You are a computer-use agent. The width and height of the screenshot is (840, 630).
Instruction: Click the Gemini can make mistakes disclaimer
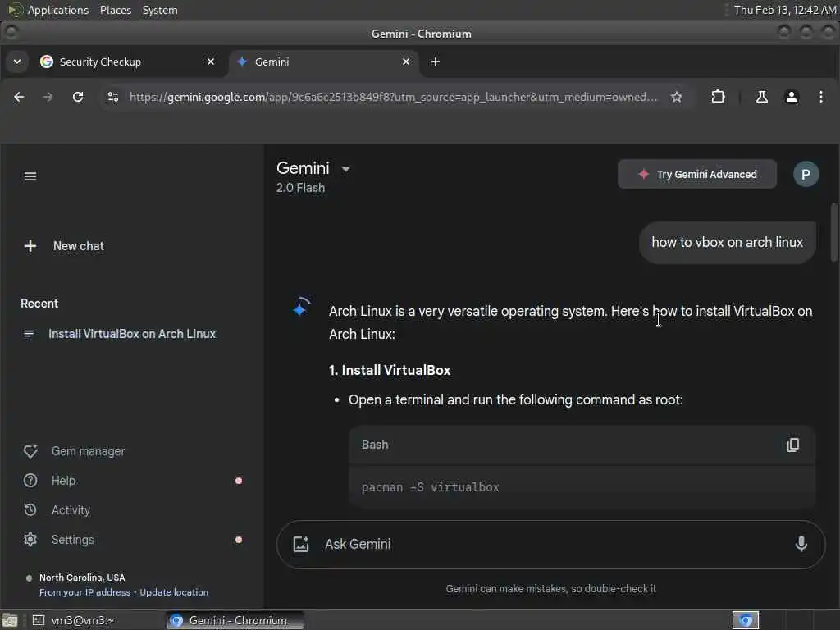[x=550, y=589]
